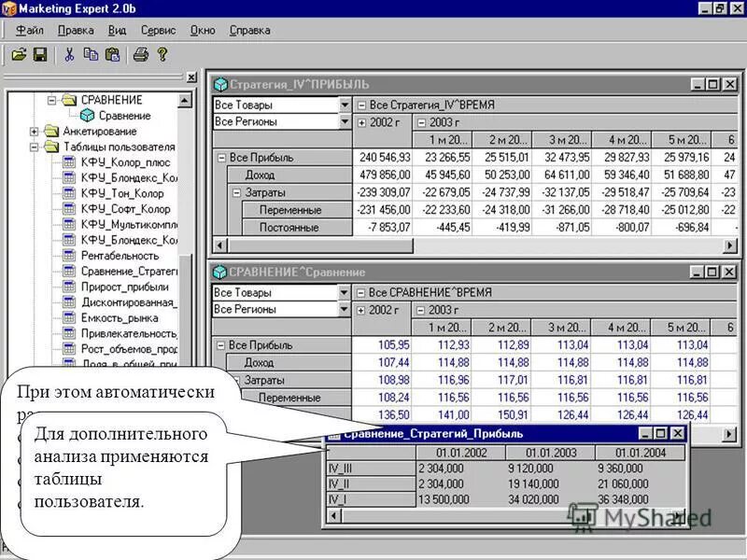Collapse Все Стратегия_IV^ВРЕМЯ header
Image resolution: width=747 pixels, height=560 pixels.
361,105
